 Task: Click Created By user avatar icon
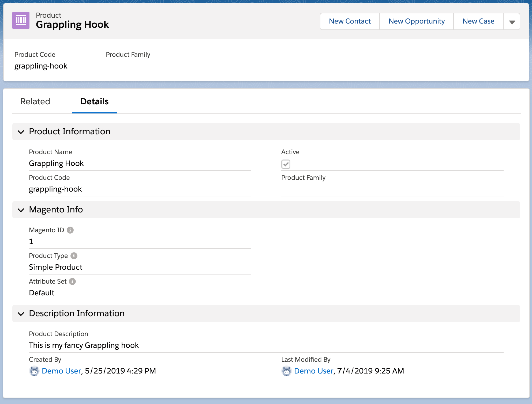tap(34, 371)
